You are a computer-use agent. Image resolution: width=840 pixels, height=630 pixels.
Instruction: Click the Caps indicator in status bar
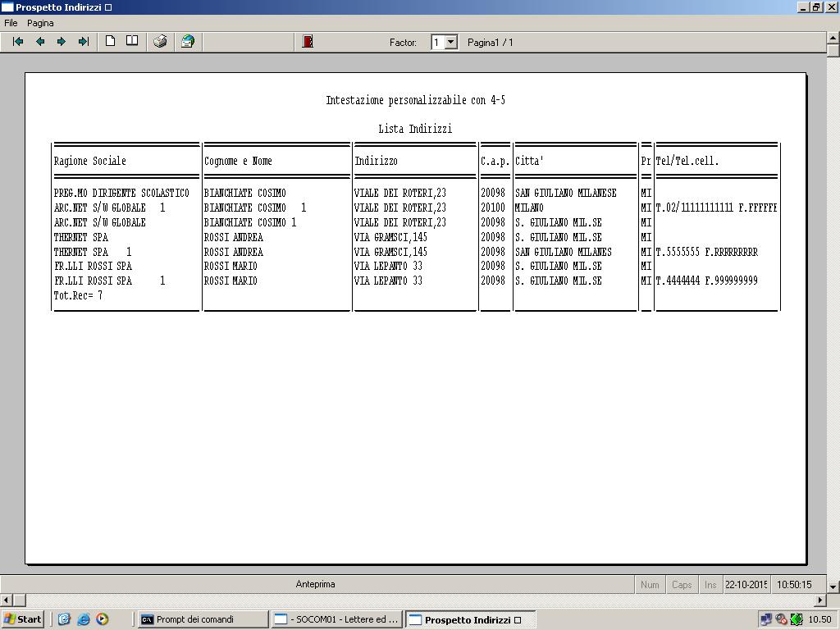(682, 584)
